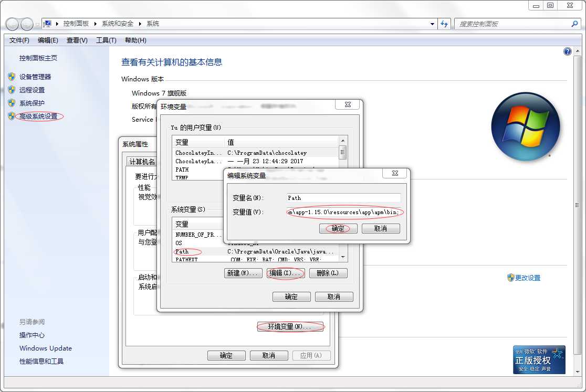Open 系统保护 link
This screenshot has height=392, width=586.
click(x=32, y=103)
